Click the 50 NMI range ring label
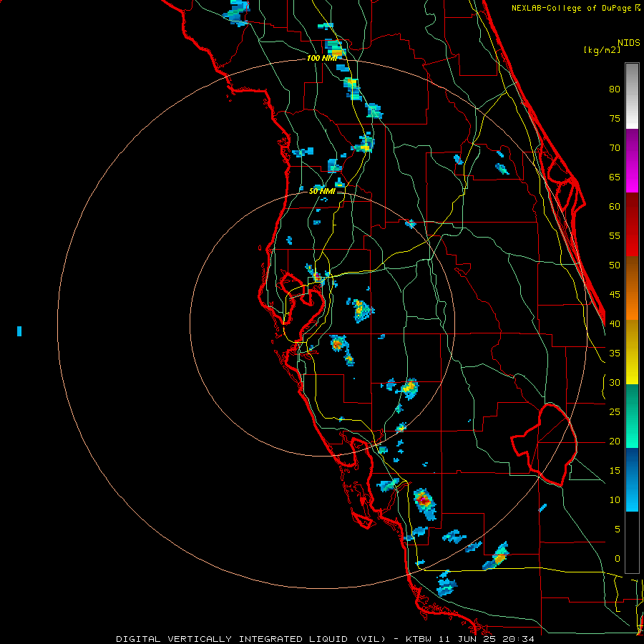The height and width of the screenshot is (644, 644). pos(322,191)
